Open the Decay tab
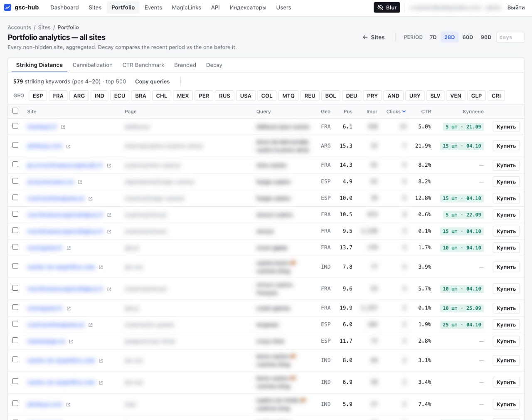532x420 pixels. coord(214,65)
